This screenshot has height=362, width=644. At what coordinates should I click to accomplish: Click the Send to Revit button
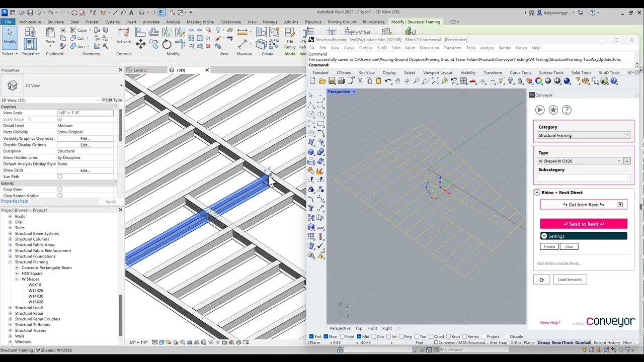pos(584,224)
